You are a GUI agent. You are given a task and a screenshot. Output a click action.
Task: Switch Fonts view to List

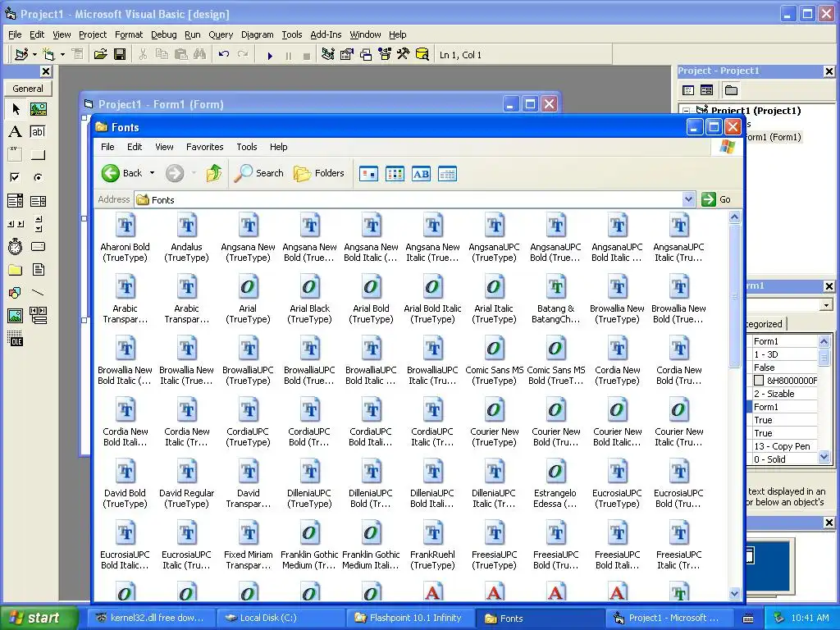(x=395, y=174)
